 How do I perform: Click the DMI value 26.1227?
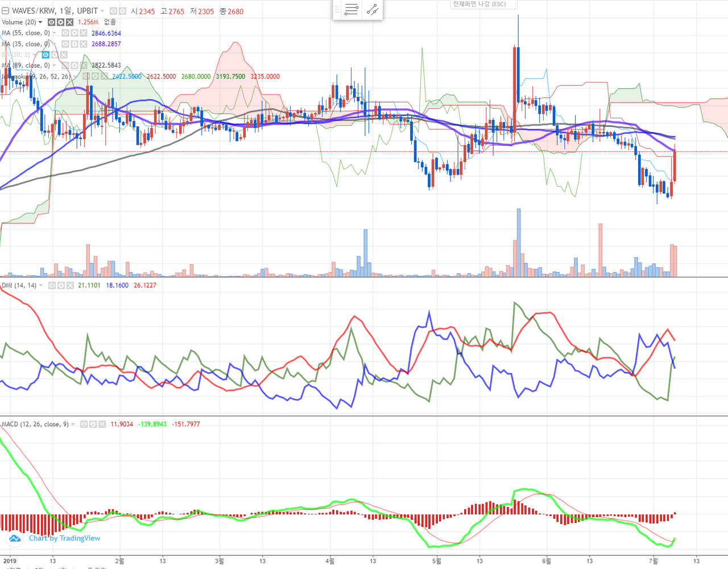tap(145, 286)
